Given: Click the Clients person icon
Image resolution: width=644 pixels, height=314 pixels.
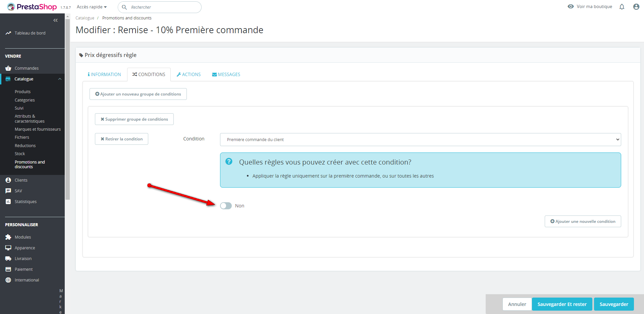Looking at the screenshot, I should [x=8, y=180].
